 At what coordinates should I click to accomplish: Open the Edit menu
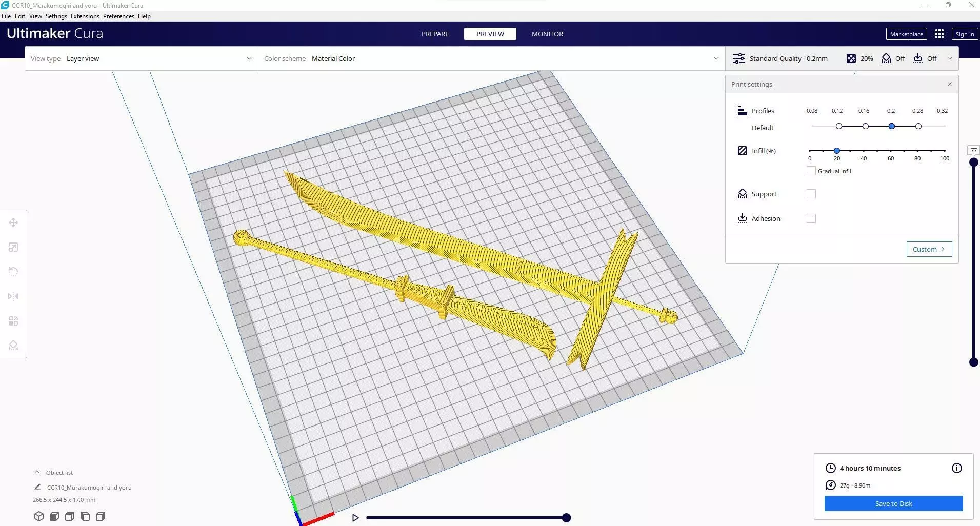coord(20,16)
